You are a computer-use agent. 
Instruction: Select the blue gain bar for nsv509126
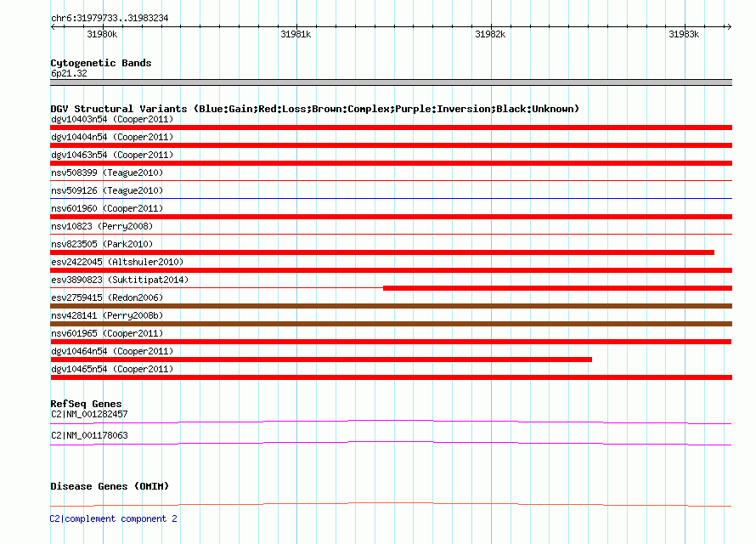[391, 198]
